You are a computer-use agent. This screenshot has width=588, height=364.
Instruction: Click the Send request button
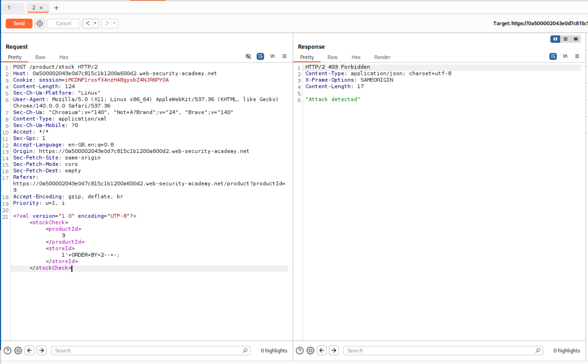19,23
